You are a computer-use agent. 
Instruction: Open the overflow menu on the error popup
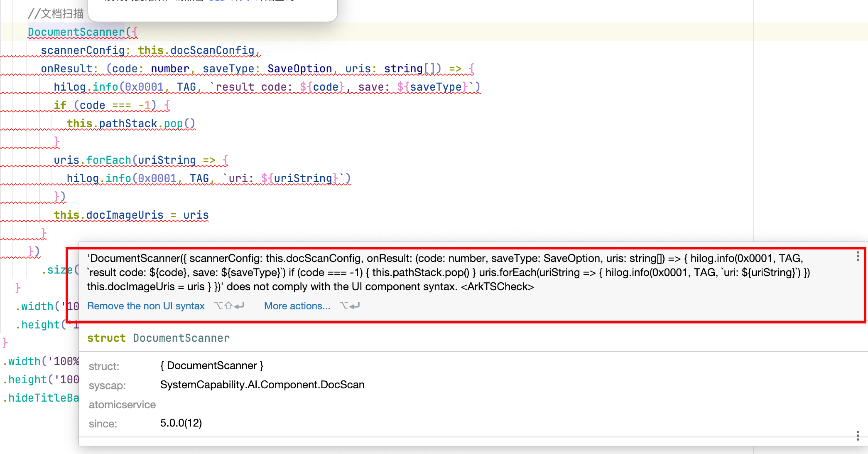point(858,257)
